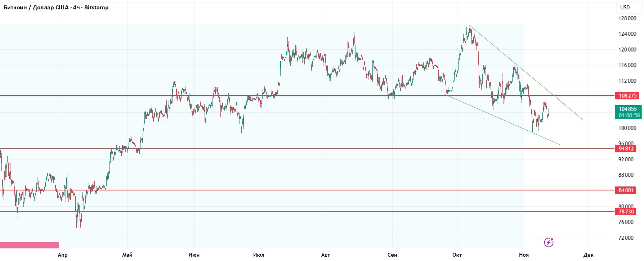The width and height of the screenshot is (644, 261).
Task: Click the pink bar at bottom left
Action: point(29,245)
